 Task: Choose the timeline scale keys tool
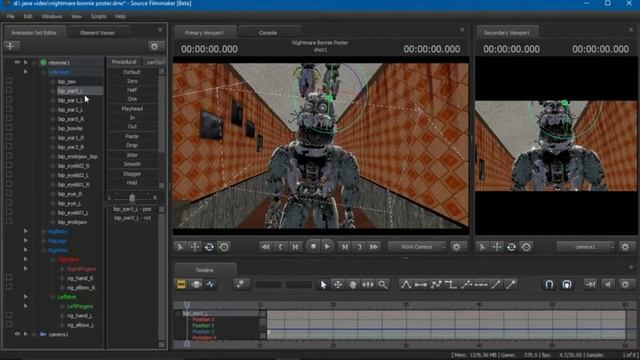pos(368,284)
